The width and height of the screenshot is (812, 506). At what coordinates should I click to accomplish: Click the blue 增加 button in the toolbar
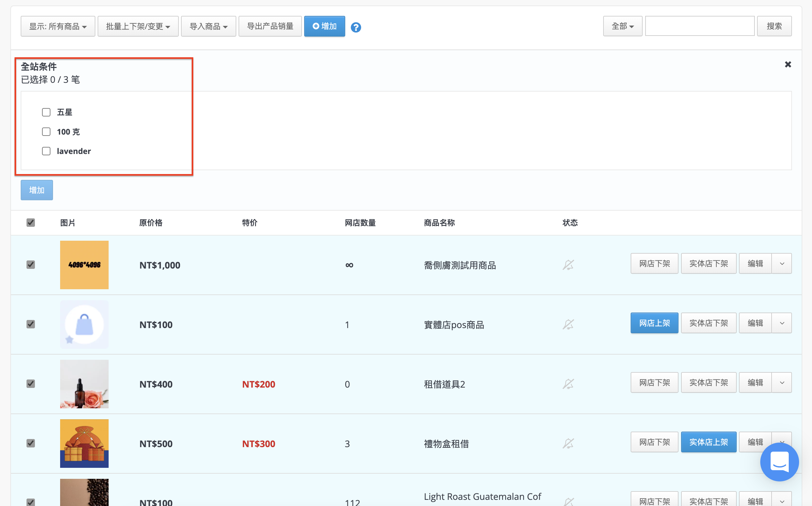tap(325, 26)
